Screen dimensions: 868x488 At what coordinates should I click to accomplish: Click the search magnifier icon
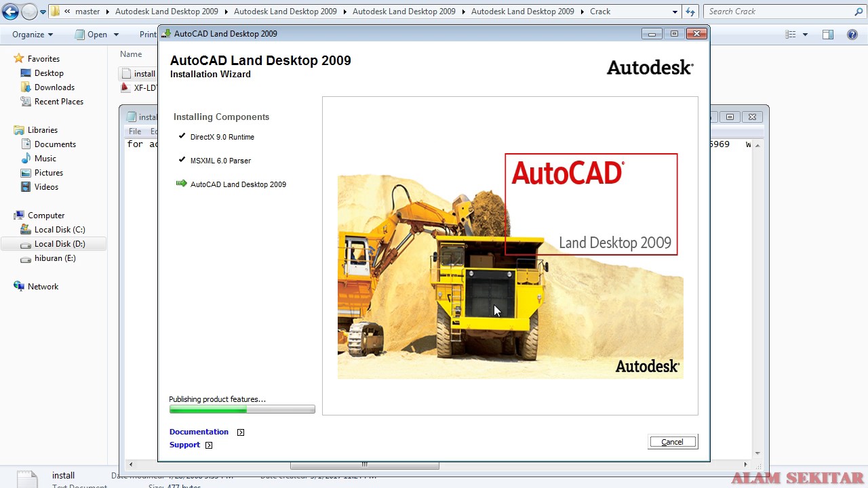point(859,12)
